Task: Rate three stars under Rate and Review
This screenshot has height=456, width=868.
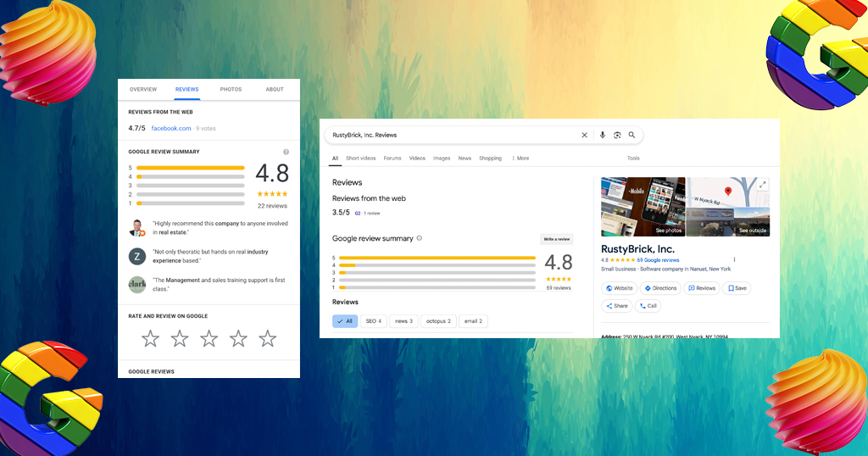Action: point(209,338)
